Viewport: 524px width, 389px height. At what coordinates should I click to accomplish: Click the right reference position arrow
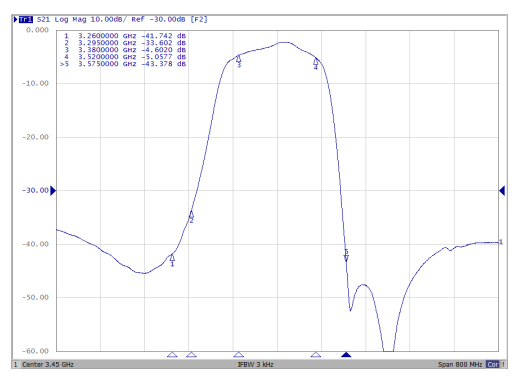pyautogui.click(x=502, y=190)
